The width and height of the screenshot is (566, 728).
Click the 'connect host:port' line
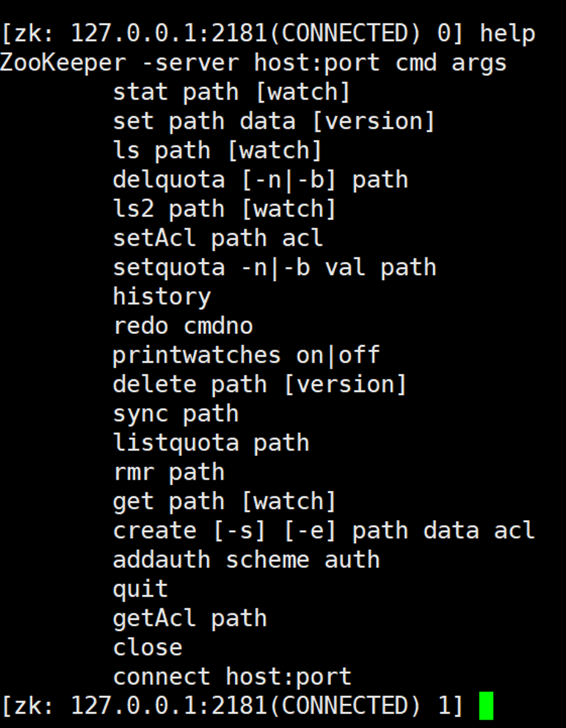(x=232, y=677)
